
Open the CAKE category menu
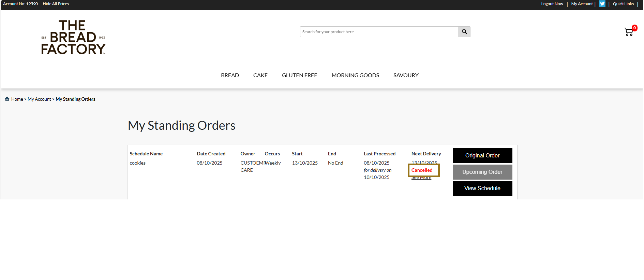click(x=260, y=75)
